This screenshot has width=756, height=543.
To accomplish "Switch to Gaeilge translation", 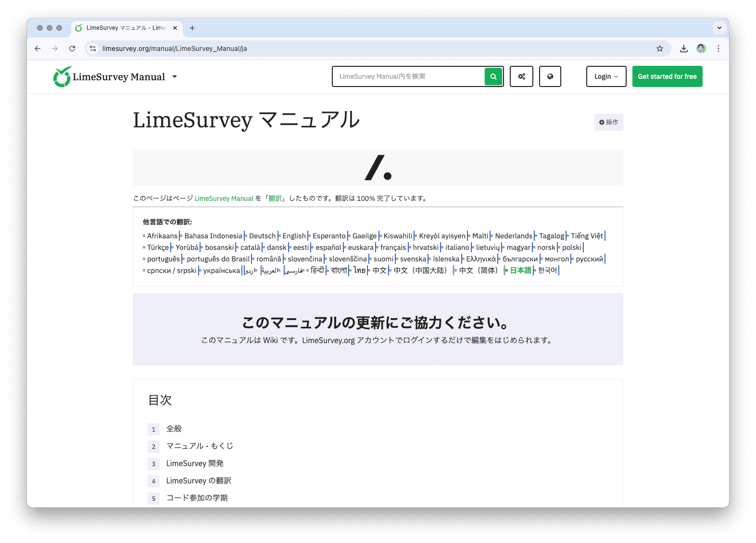I will click(x=365, y=236).
